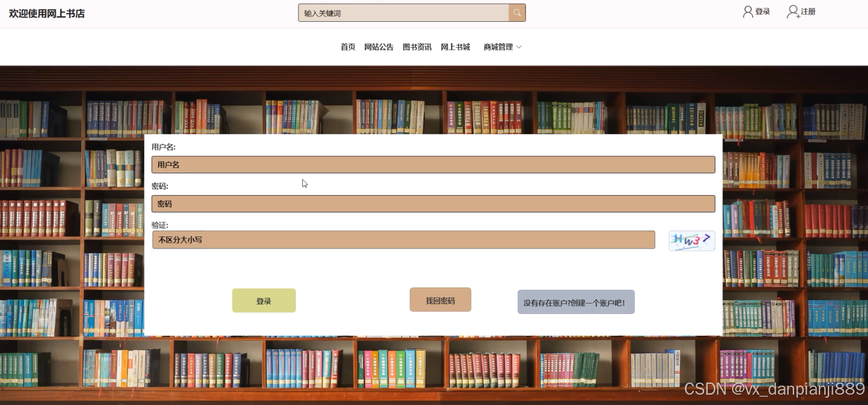The image size is (868, 405).
Task: Click the yellow 登录 button
Action: point(264,301)
